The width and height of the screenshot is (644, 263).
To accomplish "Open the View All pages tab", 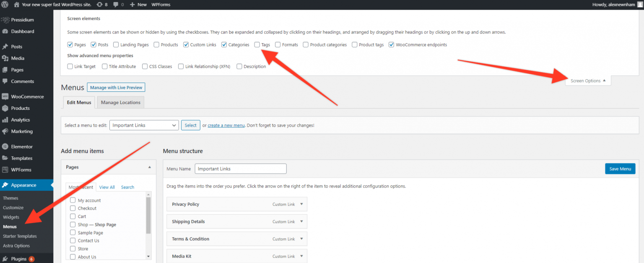I will [106, 187].
